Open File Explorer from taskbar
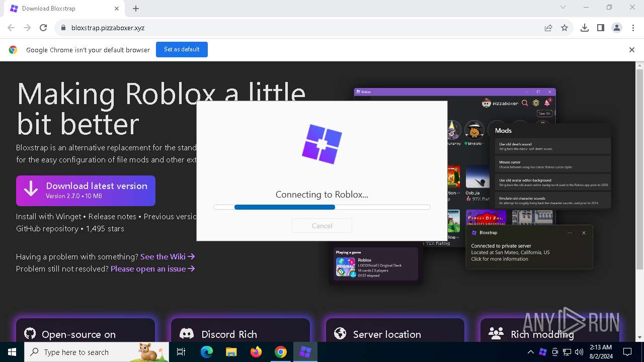644x362 pixels. 231,352
